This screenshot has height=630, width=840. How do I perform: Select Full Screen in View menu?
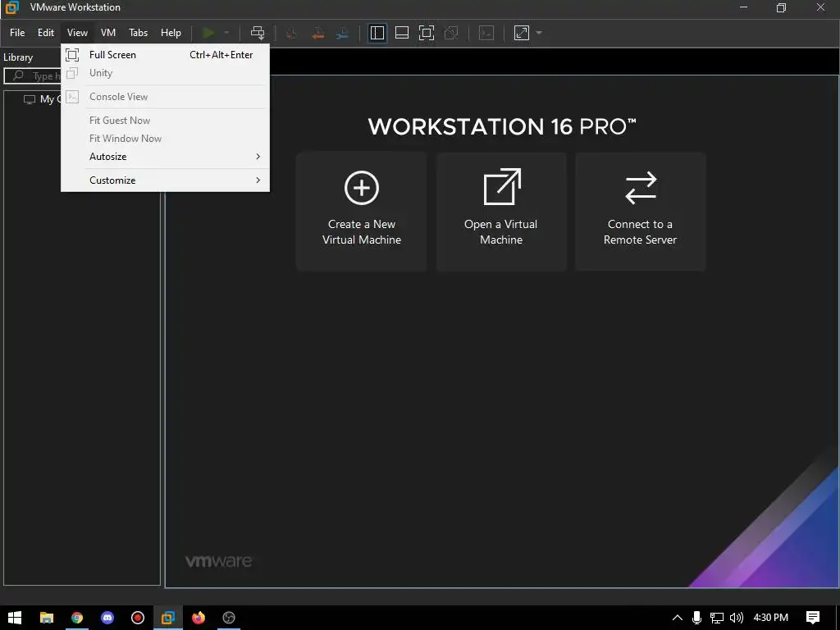point(165,55)
